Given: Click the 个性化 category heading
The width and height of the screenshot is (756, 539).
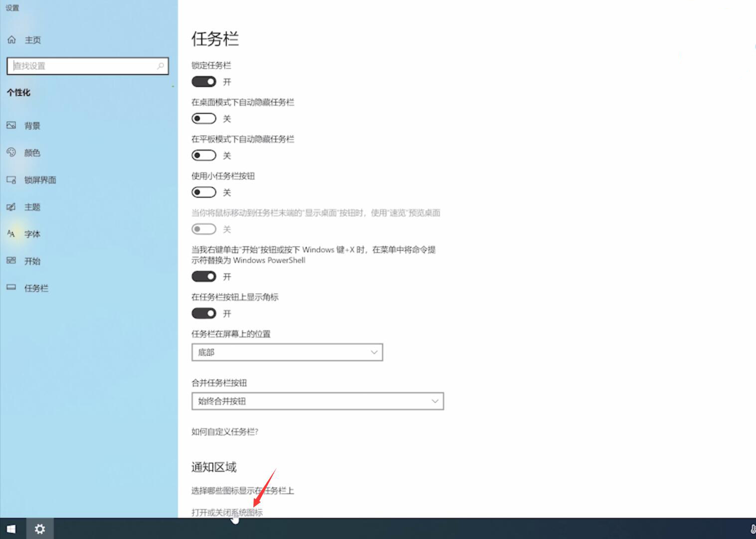Looking at the screenshot, I should click(x=18, y=92).
